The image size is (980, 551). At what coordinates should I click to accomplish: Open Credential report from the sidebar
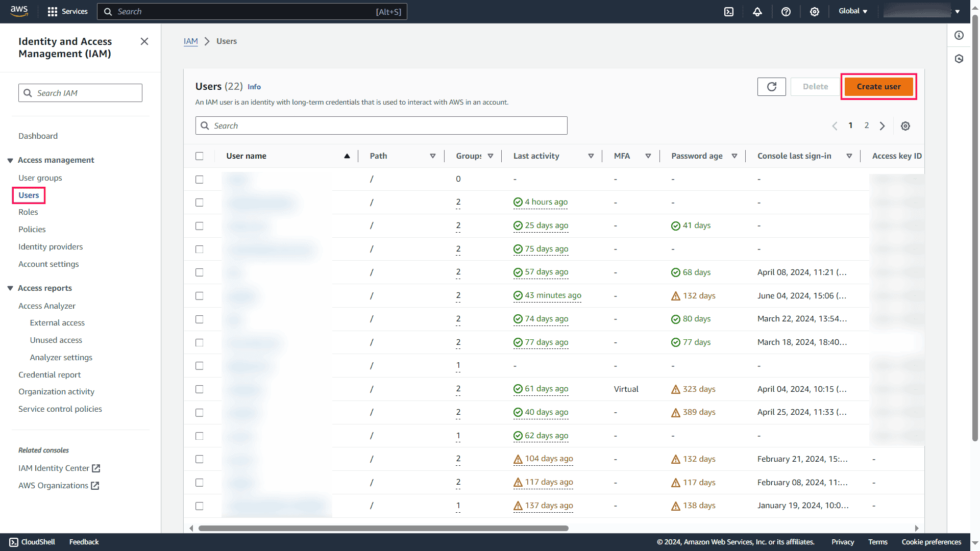pyautogui.click(x=50, y=374)
